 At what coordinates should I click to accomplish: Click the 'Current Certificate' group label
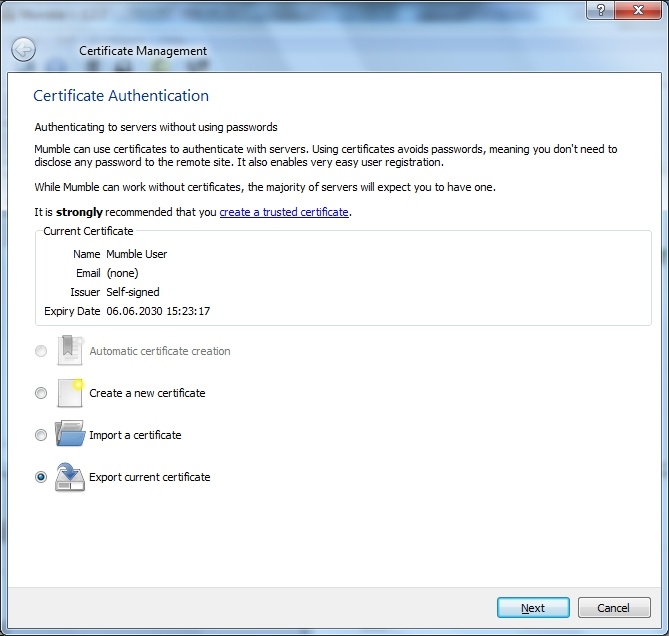[x=88, y=231]
